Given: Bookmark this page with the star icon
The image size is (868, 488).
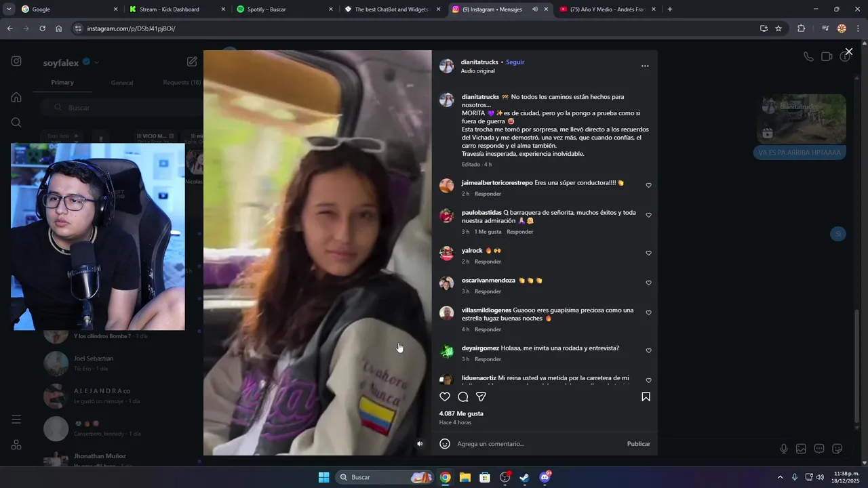Looking at the screenshot, I should [778, 28].
